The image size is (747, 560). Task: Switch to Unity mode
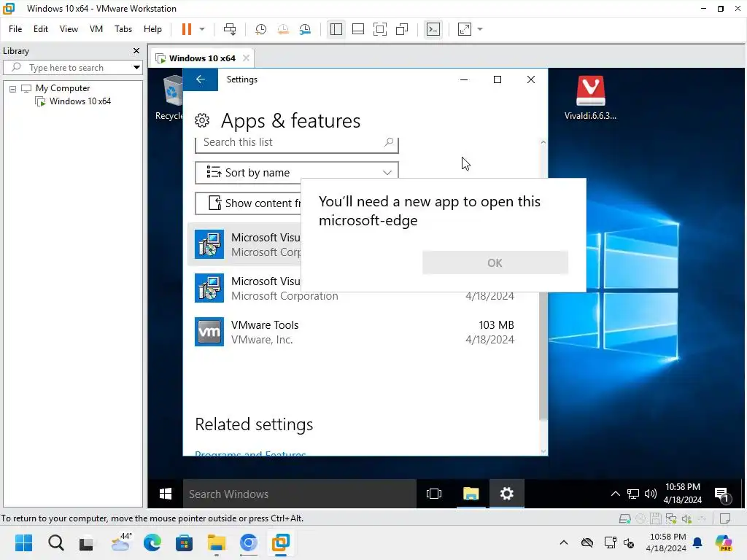tap(402, 29)
